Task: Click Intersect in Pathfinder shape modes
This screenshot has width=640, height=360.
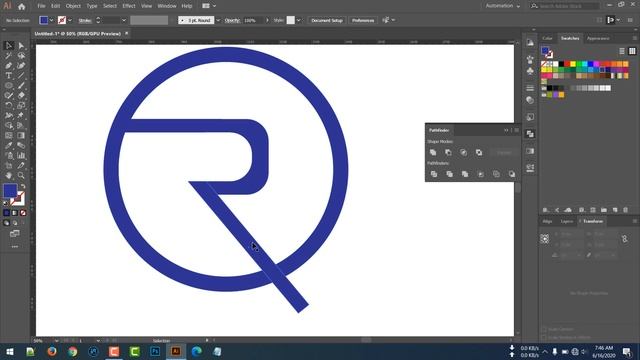Action: pos(464,152)
